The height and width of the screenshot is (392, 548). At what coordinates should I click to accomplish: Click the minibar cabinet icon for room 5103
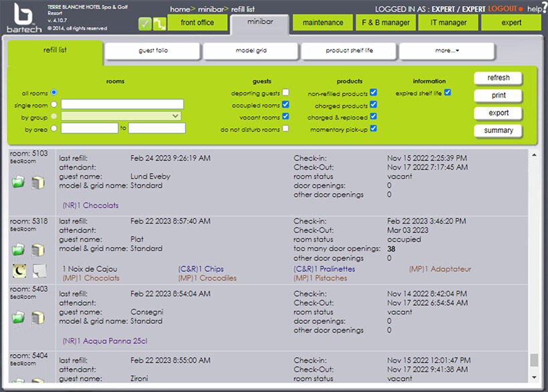37,182
